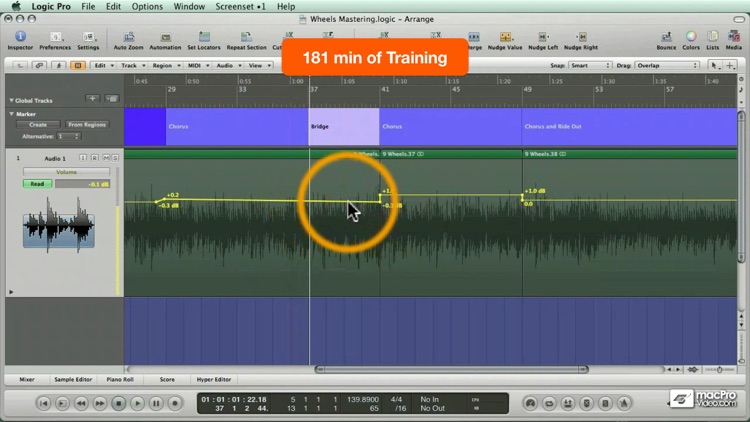Image resolution: width=750 pixels, height=422 pixels.
Task: Toggle the orange Automation view button
Action: click(x=77, y=66)
